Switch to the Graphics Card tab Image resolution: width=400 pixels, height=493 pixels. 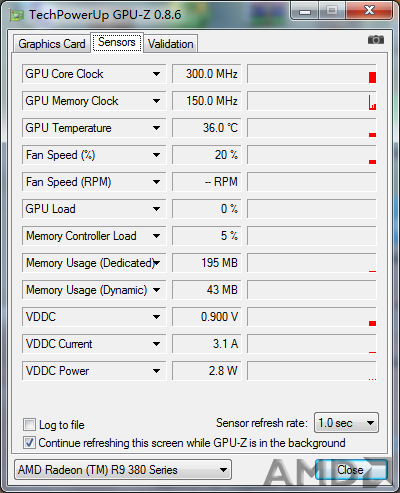click(52, 44)
